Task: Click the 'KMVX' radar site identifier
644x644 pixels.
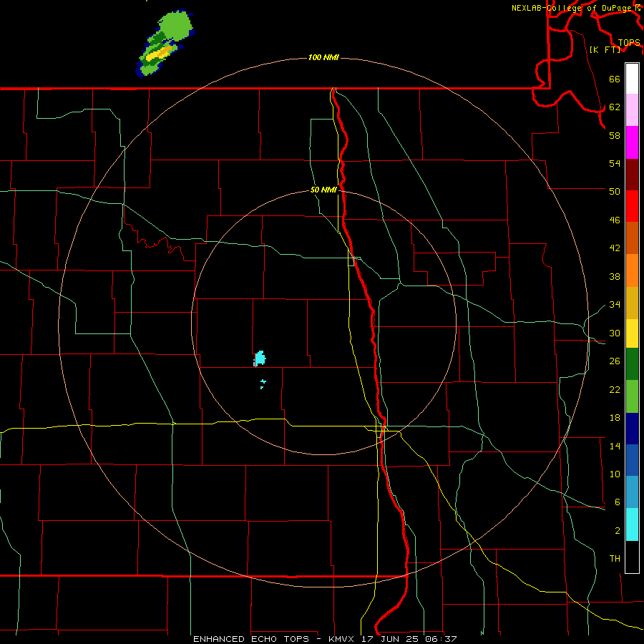Action: tap(341, 639)
